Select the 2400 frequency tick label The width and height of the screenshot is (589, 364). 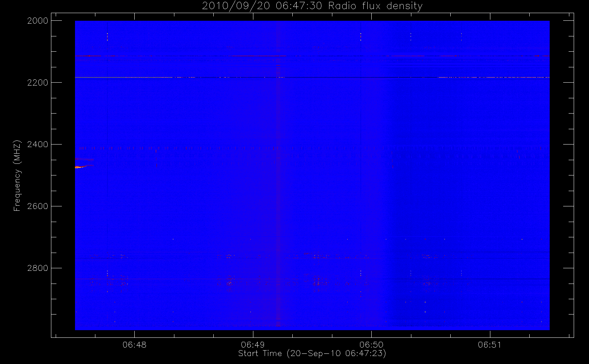[x=38, y=145]
